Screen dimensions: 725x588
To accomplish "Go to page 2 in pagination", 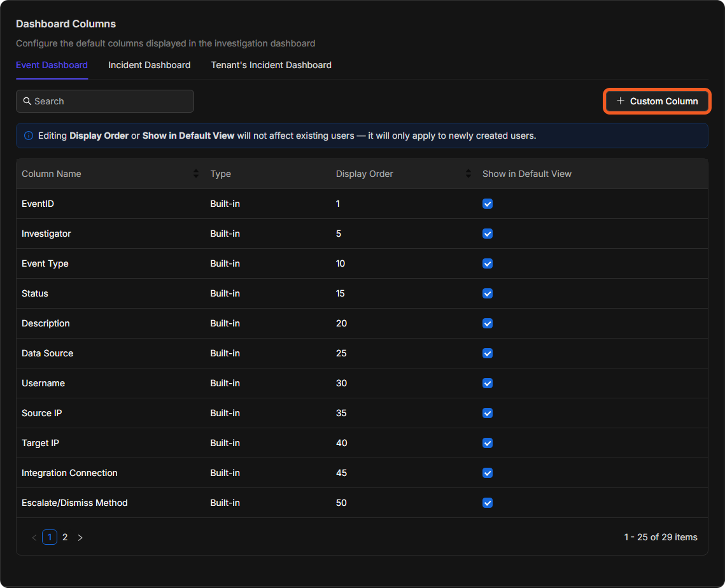I will [x=65, y=537].
